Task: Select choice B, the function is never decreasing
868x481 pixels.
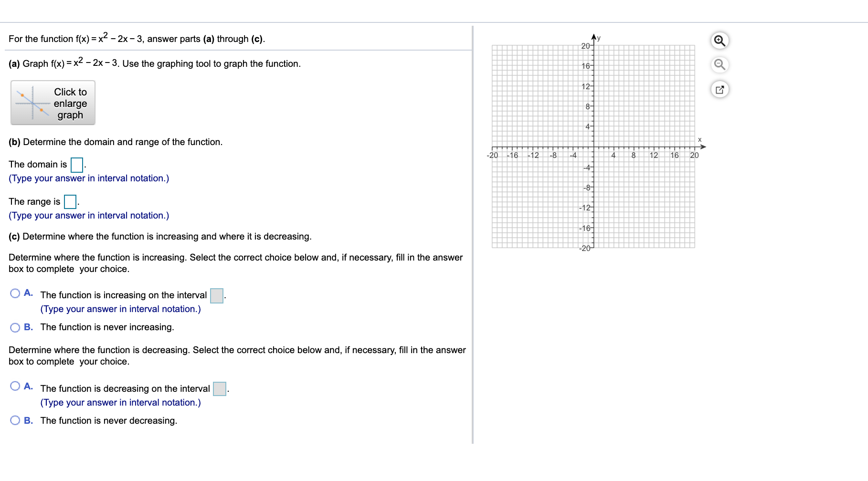Action: (x=15, y=420)
